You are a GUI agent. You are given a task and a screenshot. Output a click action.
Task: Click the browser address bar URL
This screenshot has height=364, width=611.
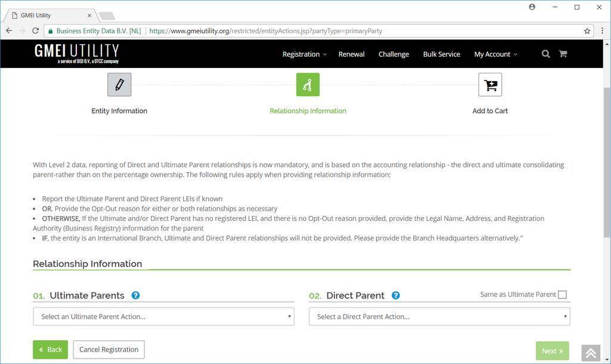coord(266,31)
